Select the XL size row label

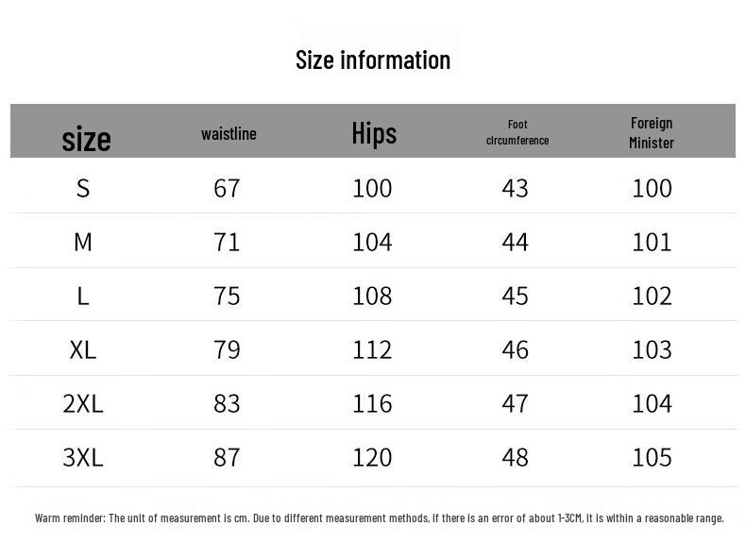click(83, 349)
